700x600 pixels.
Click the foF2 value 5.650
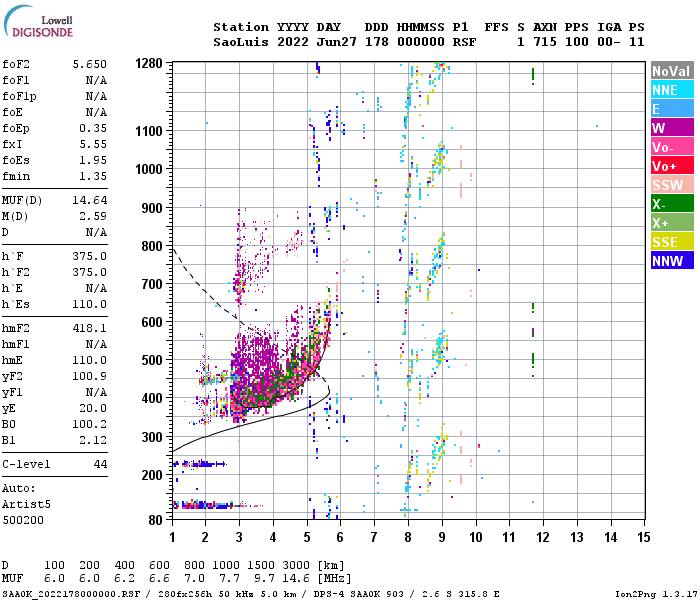pyautogui.click(x=90, y=64)
